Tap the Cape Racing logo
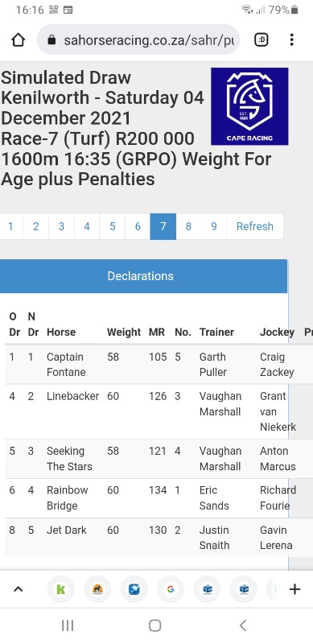The width and height of the screenshot is (313, 644). pyautogui.click(x=249, y=106)
